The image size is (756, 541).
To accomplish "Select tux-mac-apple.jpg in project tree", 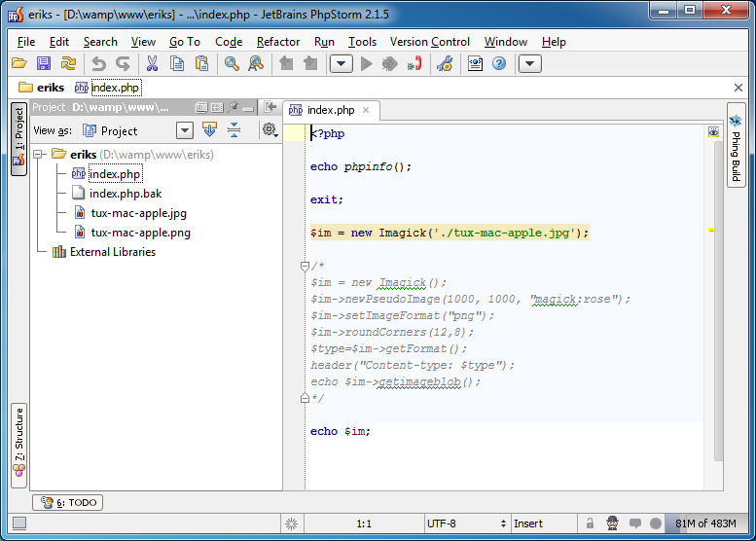I will click(130, 213).
